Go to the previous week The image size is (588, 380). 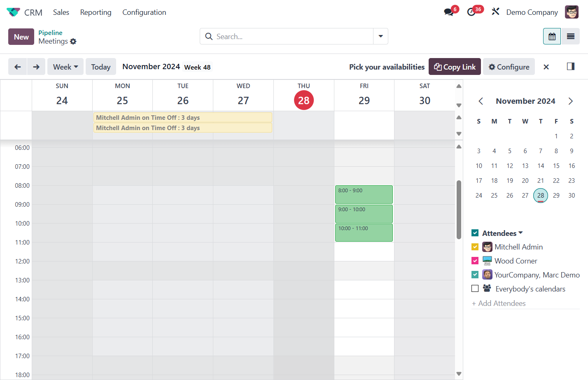[17, 67]
